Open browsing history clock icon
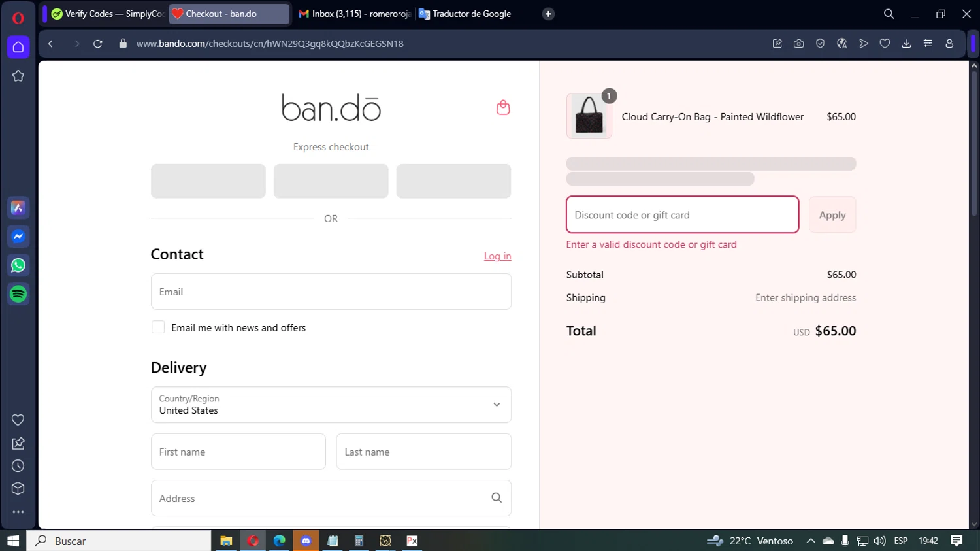Image resolution: width=980 pixels, height=551 pixels. tap(18, 466)
